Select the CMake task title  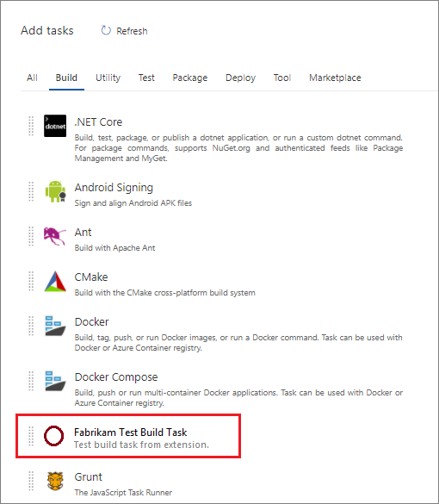(91, 277)
